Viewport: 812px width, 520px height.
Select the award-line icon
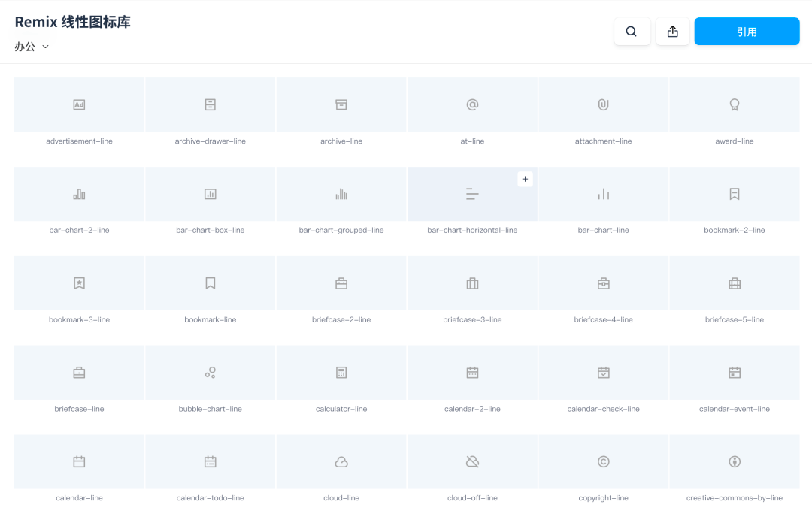[735, 105]
